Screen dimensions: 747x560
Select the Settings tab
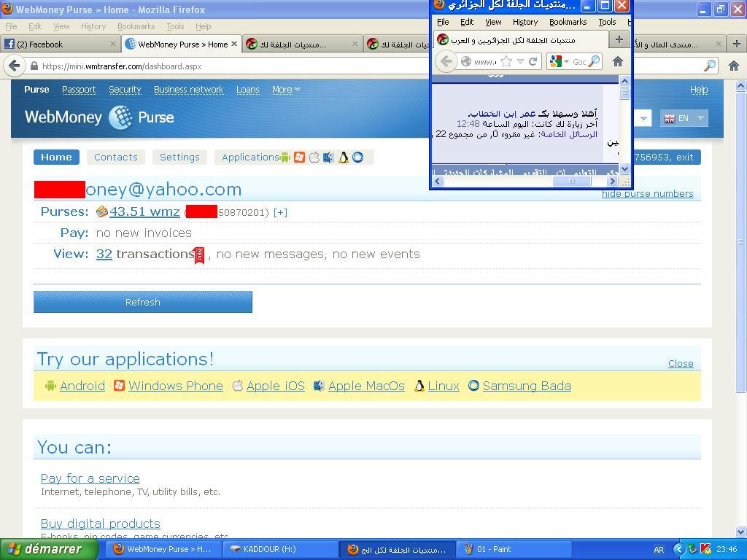[x=179, y=157]
